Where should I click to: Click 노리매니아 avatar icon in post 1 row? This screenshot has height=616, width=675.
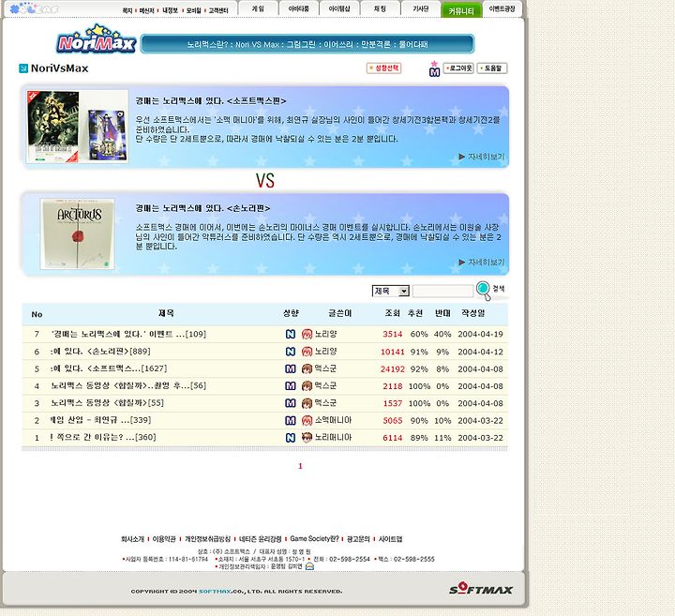(307, 437)
